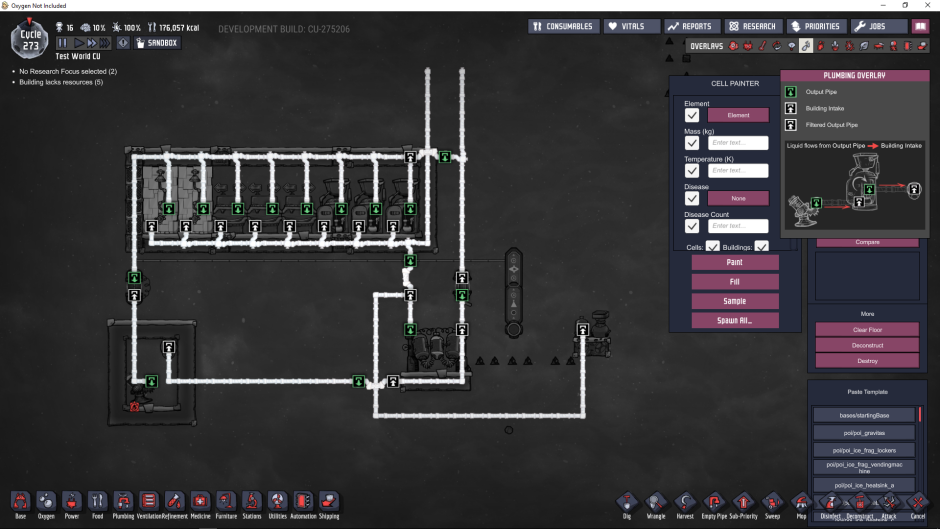
Task: Select the Harvest tool
Action: tap(685, 506)
